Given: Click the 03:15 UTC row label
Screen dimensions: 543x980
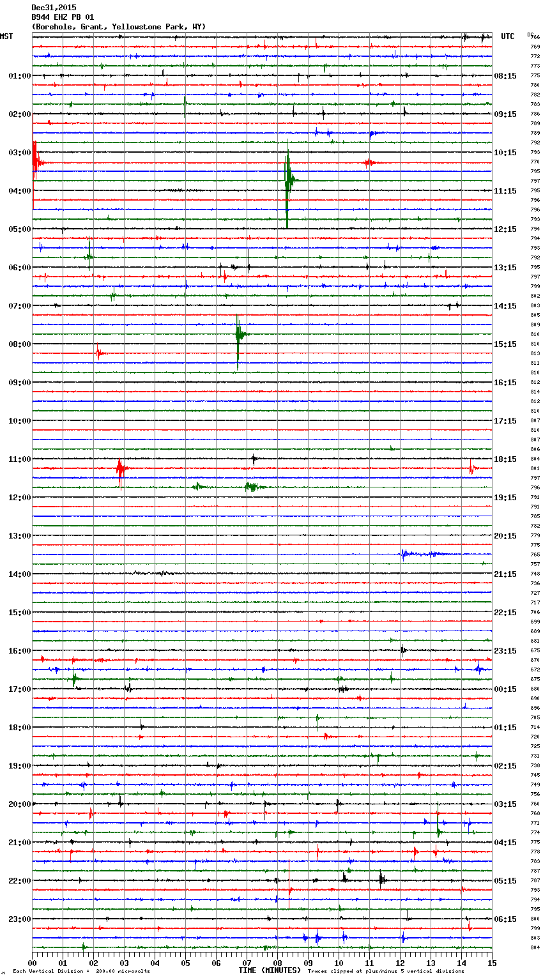Looking at the screenshot, I should tap(505, 804).
